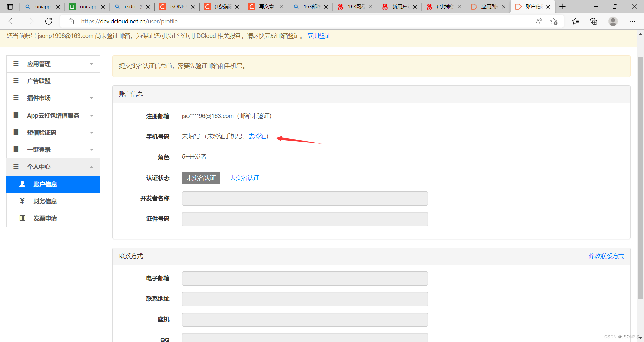
Task: Click the 电子邮箱 input field
Action: click(x=305, y=279)
